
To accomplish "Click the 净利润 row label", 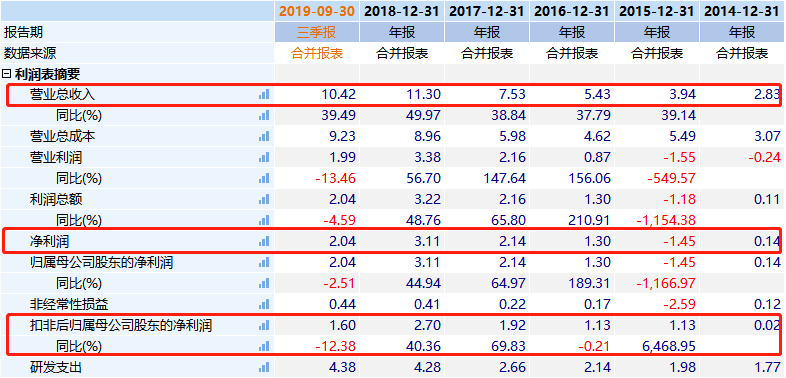I will coord(49,241).
